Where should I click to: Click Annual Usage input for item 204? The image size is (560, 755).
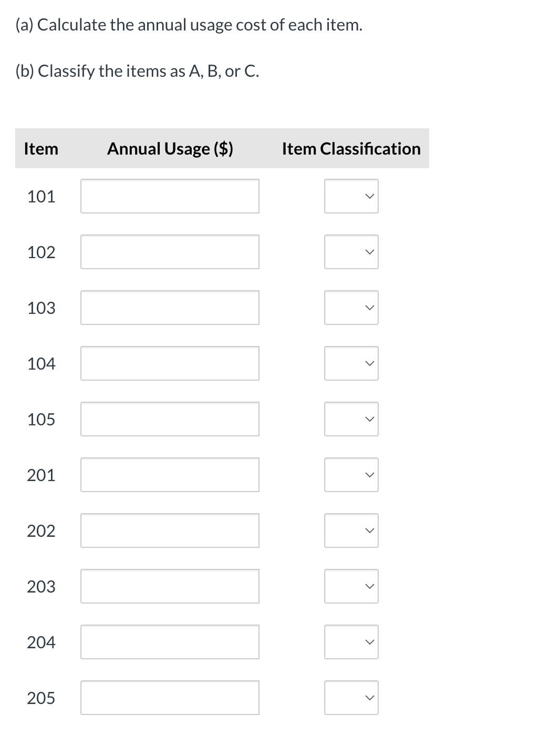(170, 642)
